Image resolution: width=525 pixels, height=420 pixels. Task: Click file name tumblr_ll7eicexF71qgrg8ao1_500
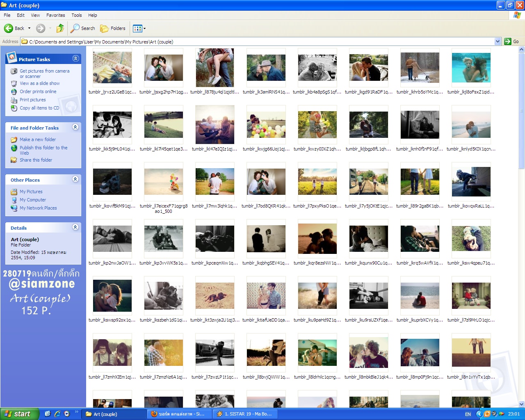point(164,209)
